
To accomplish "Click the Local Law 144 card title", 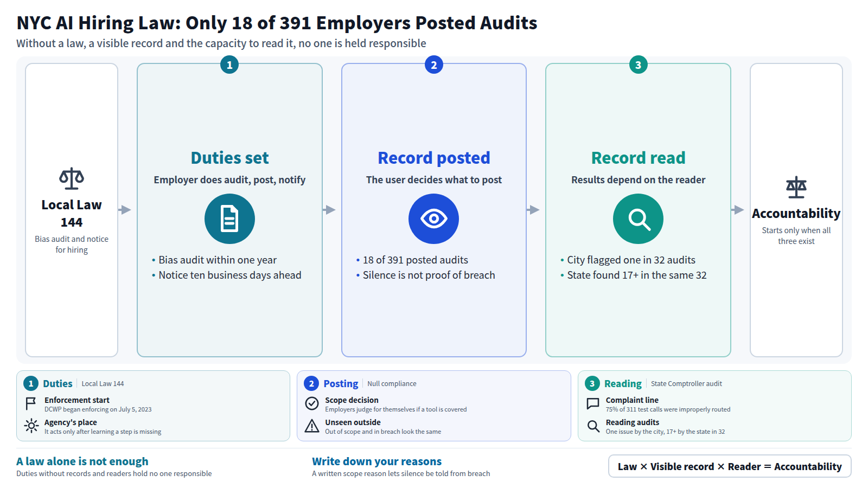I will (72, 214).
